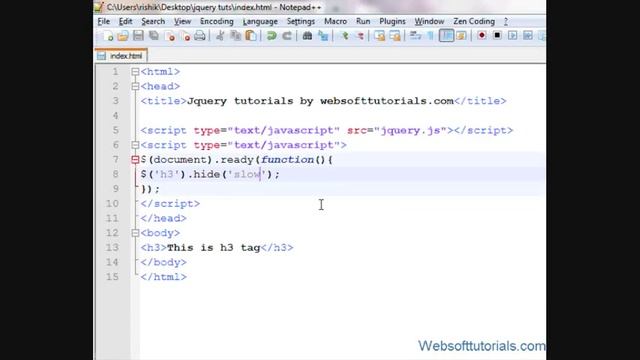Click the green Undo arrow icon

[271, 36]
